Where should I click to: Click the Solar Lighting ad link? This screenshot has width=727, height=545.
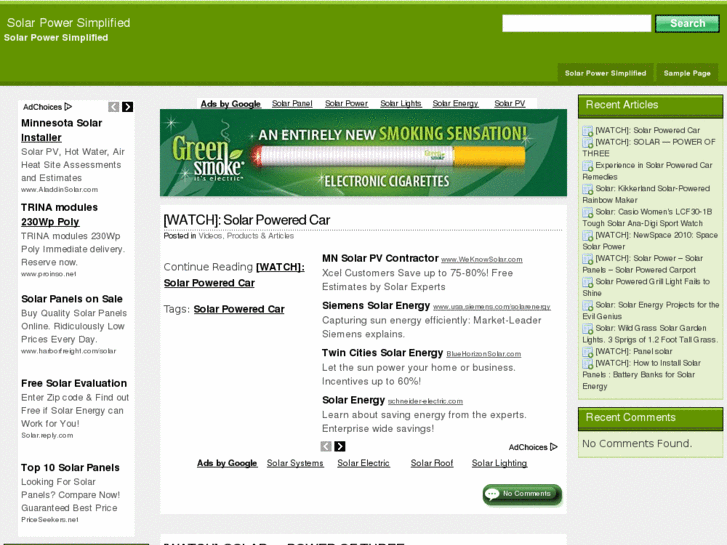(499, 463)
